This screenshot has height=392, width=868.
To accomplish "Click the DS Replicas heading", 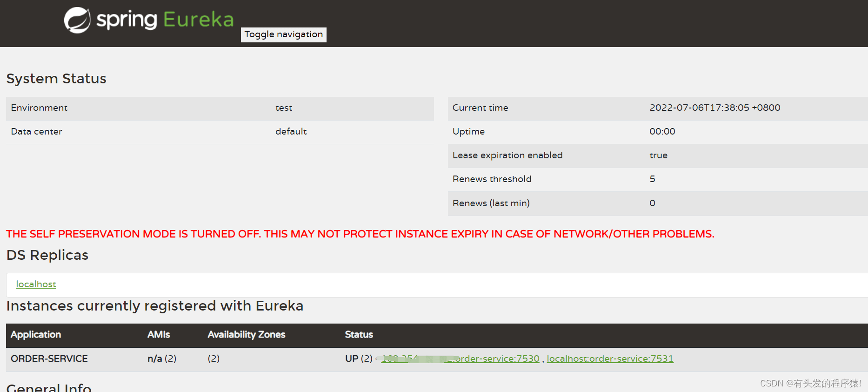I will [x=47, y=255].
